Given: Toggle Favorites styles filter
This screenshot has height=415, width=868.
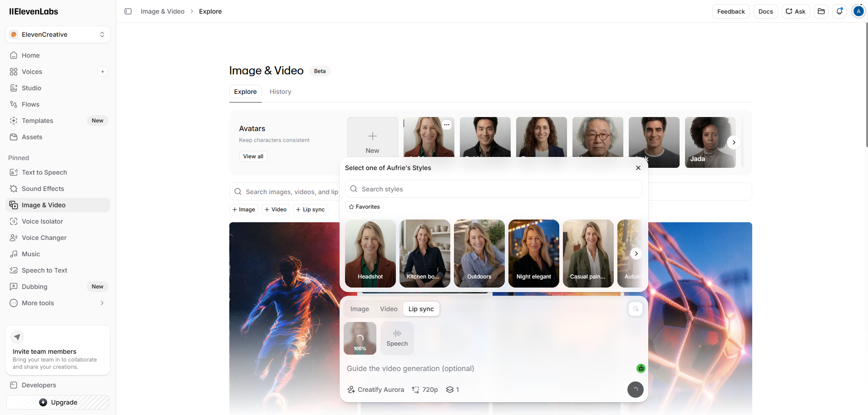Looking at the screenshot, I should [x=364, y=207].
